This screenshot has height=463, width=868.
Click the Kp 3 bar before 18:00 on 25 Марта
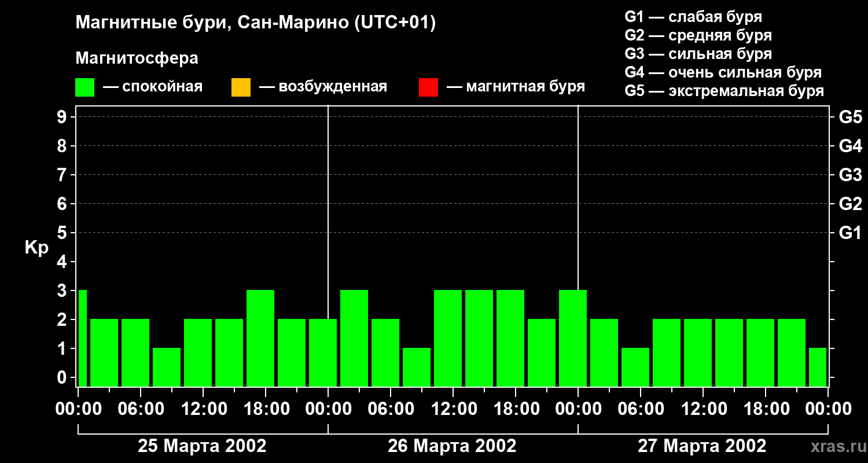(260, 338)
